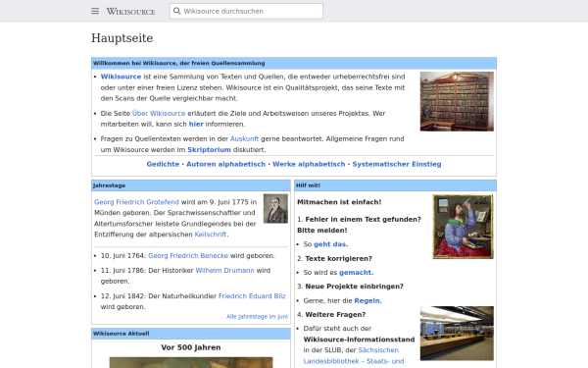Click the magnifying glass search icon

(176, 11)
